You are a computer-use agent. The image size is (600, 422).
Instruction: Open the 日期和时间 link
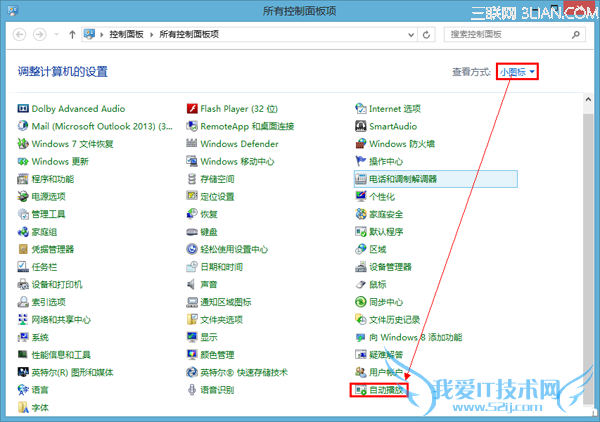point(221,267)
